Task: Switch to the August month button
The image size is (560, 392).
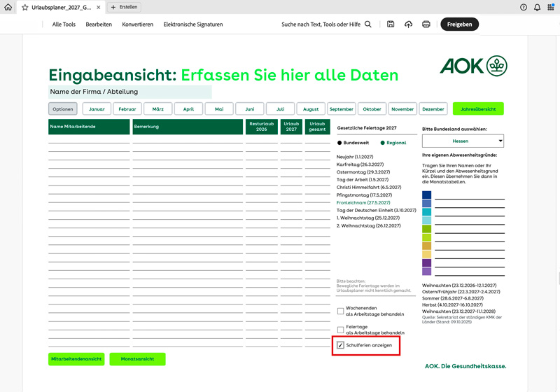Action: pos(311,109)
